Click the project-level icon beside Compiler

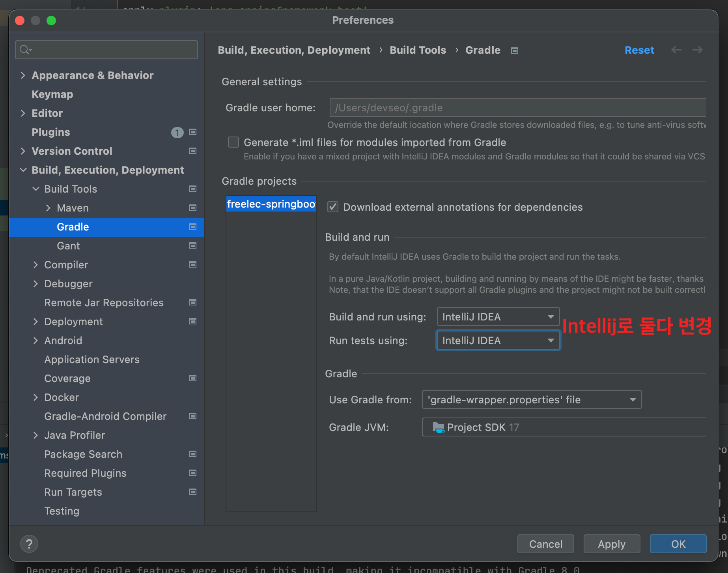[193, 264]
